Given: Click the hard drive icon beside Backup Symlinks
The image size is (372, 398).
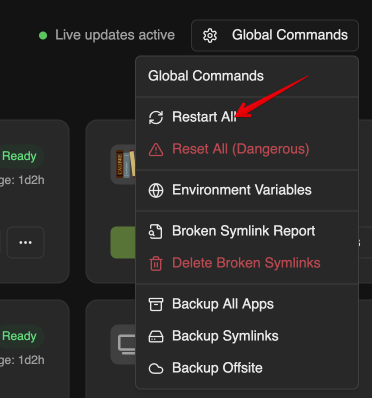Looking at the screenshot, I should [156, 337].
